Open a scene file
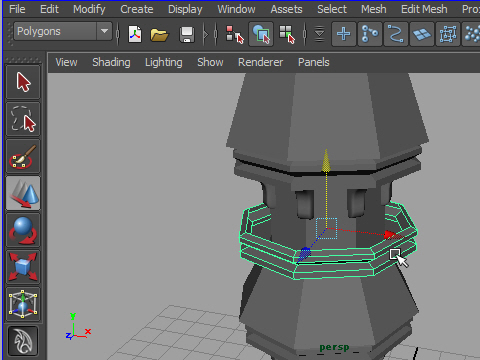Image resolution: width=480 pixels, height=360 pixels. (x=159, y=34)
